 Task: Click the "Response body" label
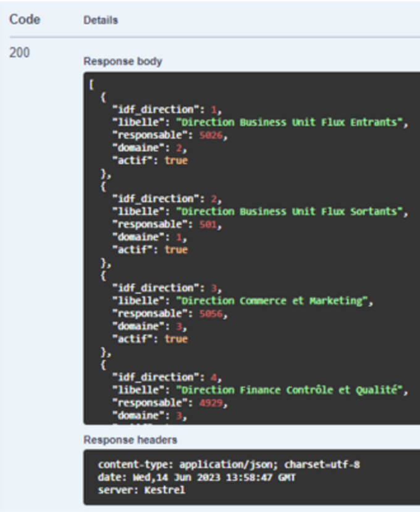pyautogui.click(x=123, y=61)
